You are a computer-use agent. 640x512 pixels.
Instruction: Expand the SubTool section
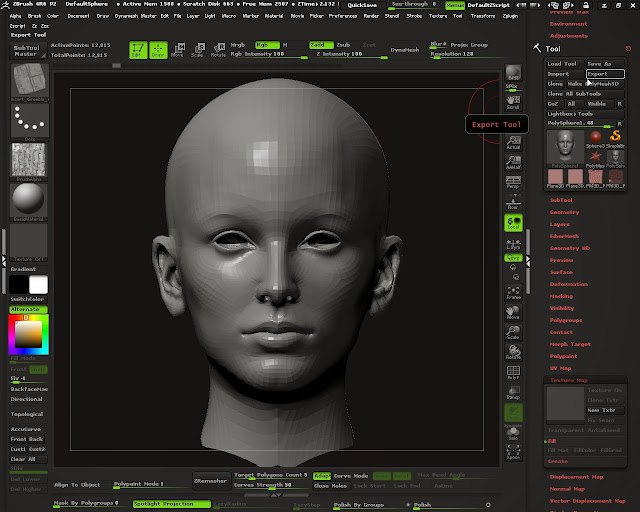pyautogui.click(x=561, y=200)
